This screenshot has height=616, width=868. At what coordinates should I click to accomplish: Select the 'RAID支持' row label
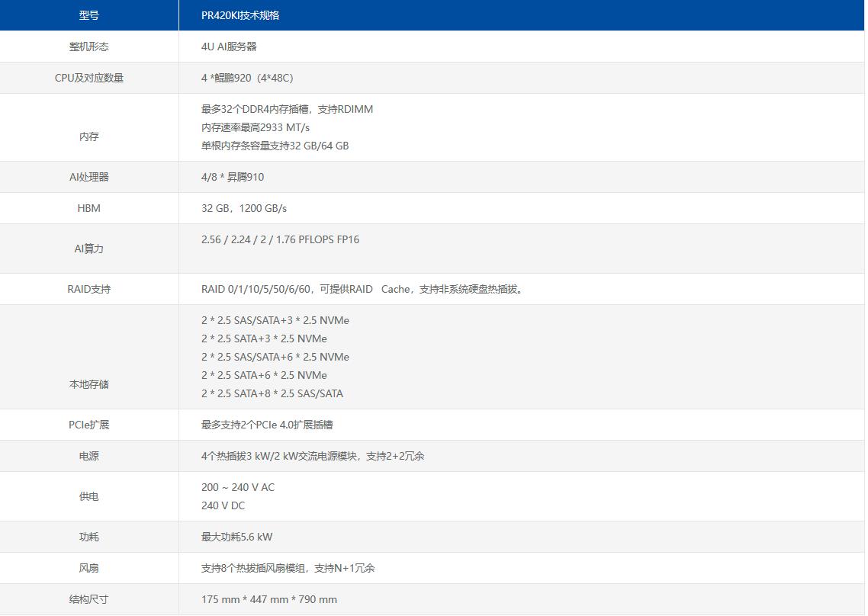point(89,290)
